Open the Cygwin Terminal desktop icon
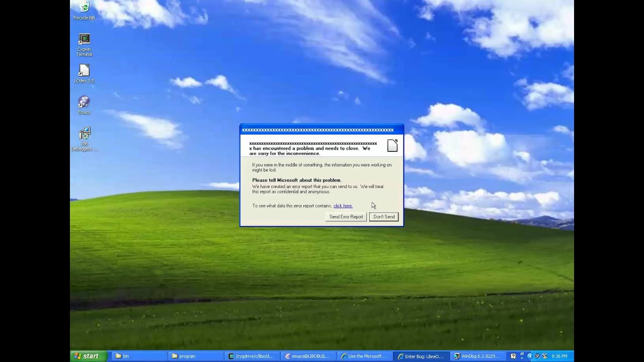644x362 pixels. tap(84, 45)
